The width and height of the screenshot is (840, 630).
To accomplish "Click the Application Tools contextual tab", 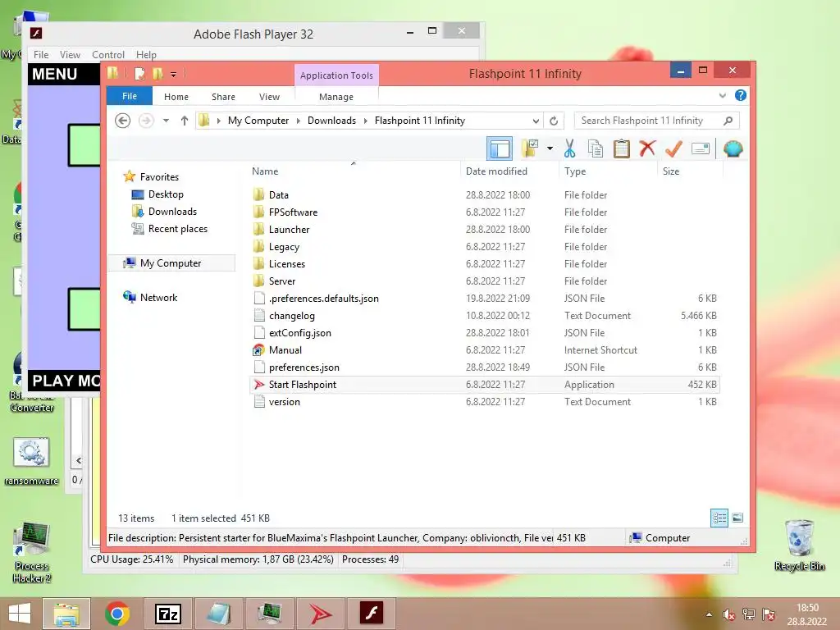I will tap(336, 75).
